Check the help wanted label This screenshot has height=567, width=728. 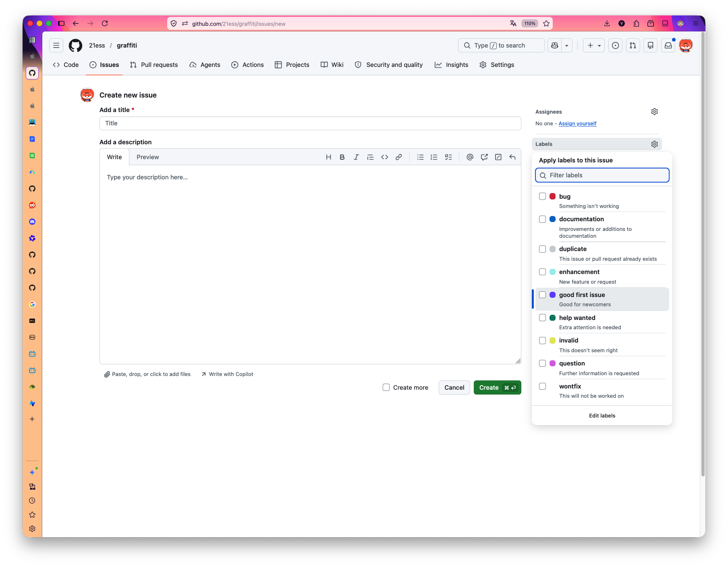coord(543,318)
